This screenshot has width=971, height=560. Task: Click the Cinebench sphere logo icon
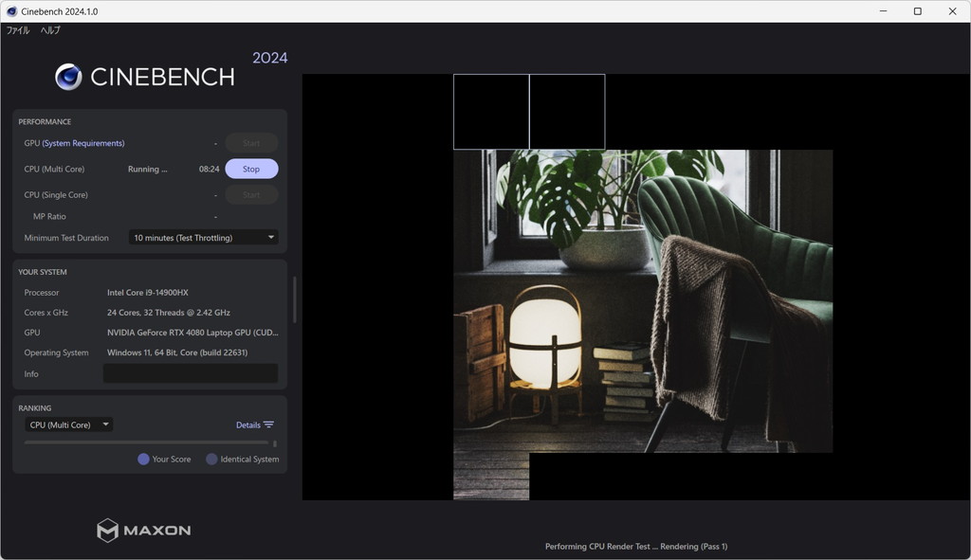coord(68,77)
